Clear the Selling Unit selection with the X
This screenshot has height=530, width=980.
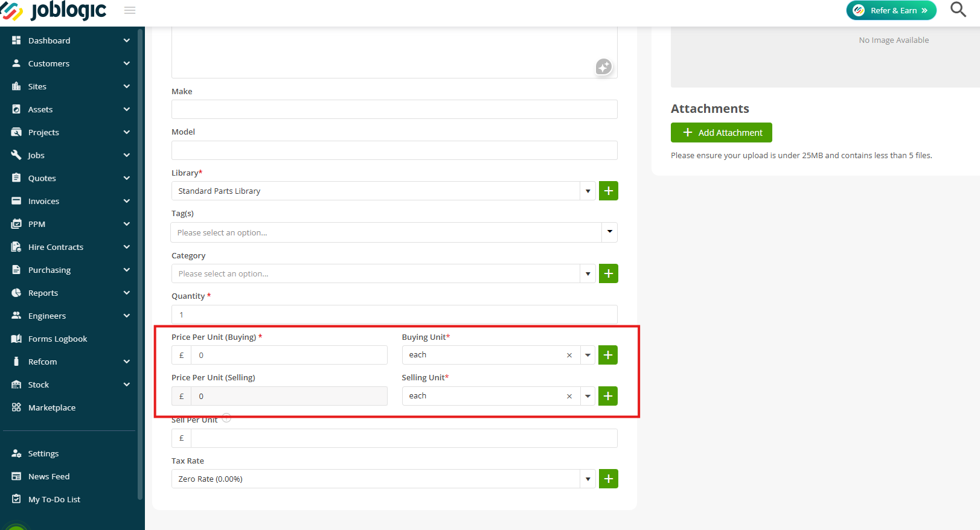(569, 397)
